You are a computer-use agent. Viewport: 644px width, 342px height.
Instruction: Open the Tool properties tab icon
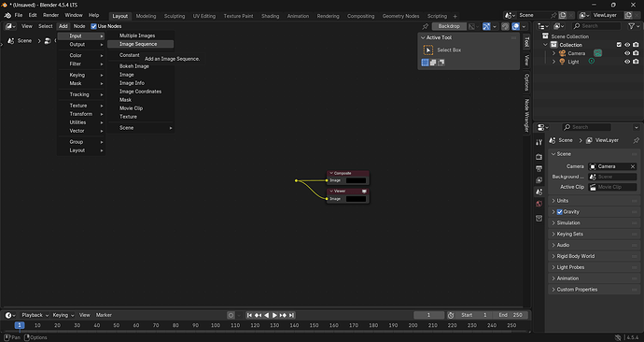click(x=539, y=142)
